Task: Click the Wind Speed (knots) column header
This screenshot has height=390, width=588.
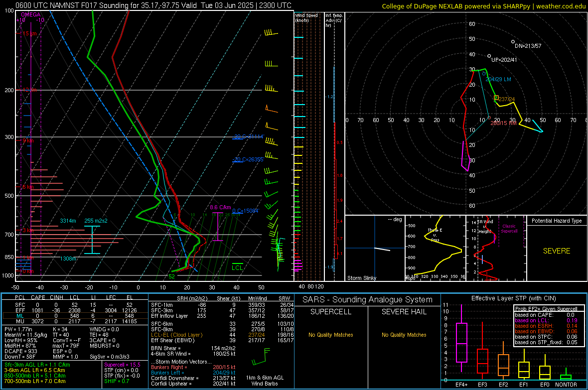Action: tap(306, 18)
